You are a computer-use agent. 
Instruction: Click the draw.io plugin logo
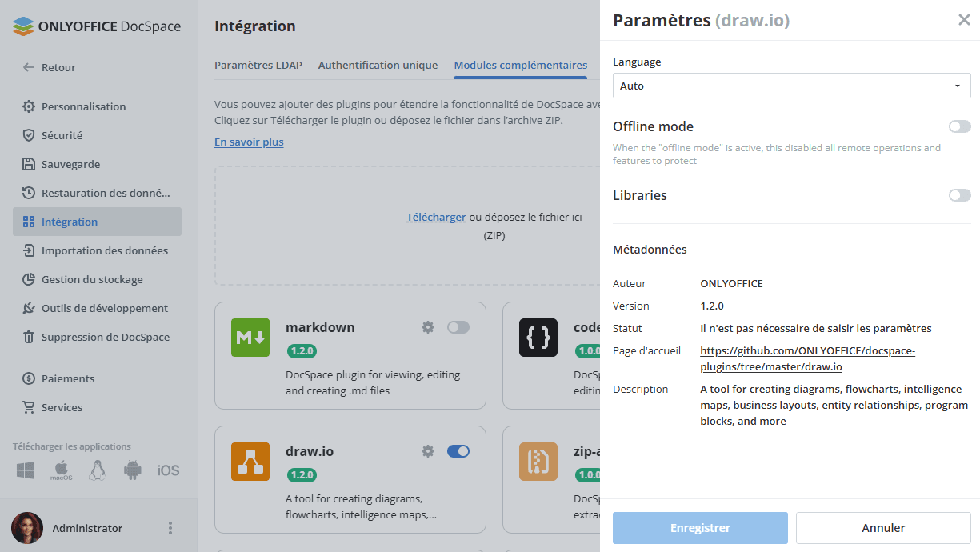point(250,462)
